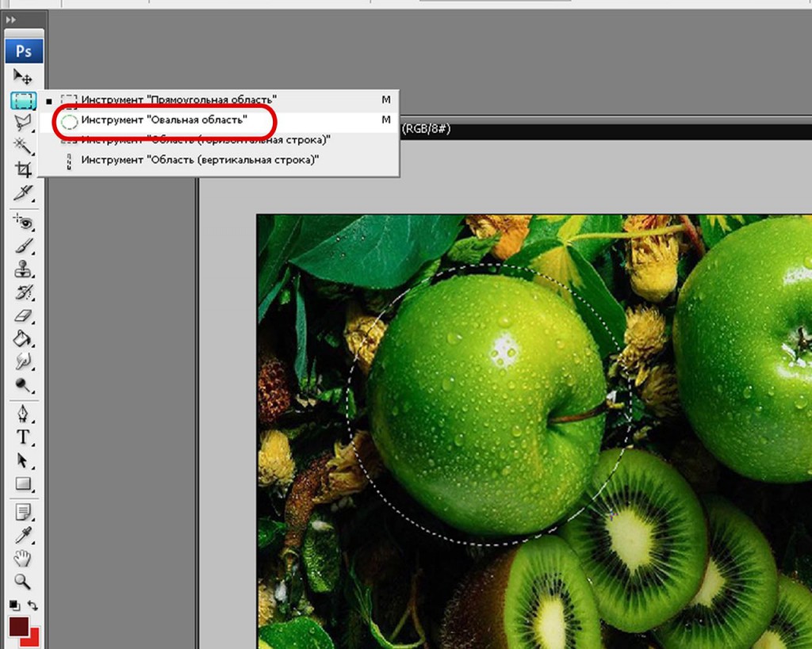This screenshot has height=649, width=812.
Task: Select the Rectangle shape tool
Action: pos(23,484)
